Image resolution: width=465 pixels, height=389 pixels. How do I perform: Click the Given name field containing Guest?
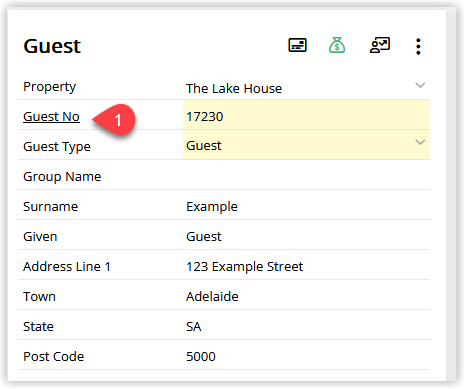tap(306, 236)
